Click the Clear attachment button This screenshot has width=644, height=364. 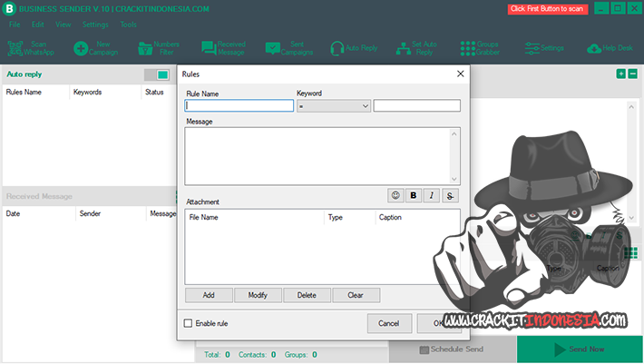pos(356,295)
